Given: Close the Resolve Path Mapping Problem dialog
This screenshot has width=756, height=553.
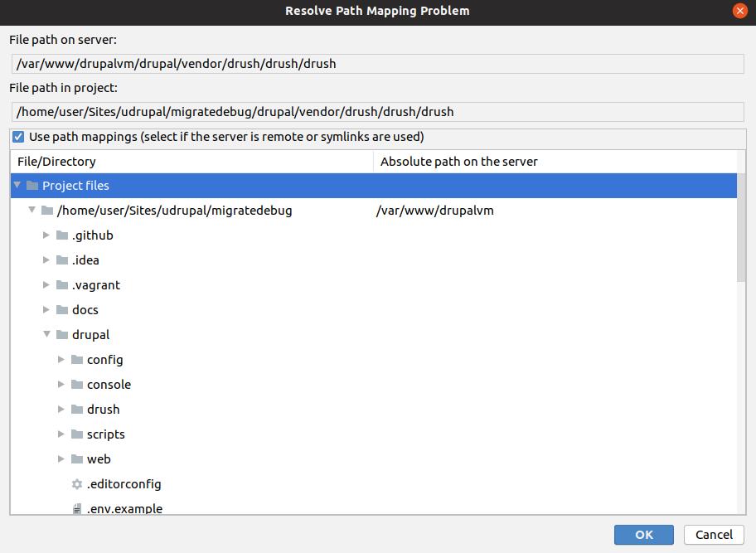Looking at the screenshot, I should (x=739, y=11).
